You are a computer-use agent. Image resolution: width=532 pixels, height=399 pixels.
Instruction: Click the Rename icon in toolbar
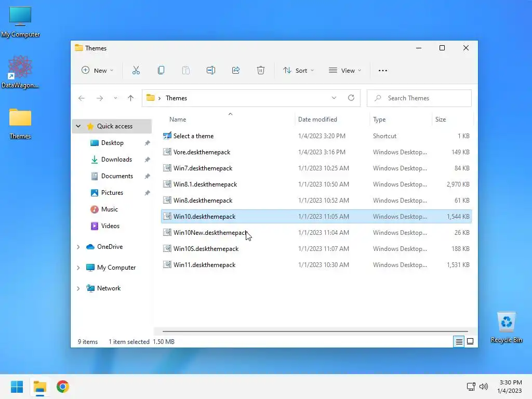(x=211, y=70)
